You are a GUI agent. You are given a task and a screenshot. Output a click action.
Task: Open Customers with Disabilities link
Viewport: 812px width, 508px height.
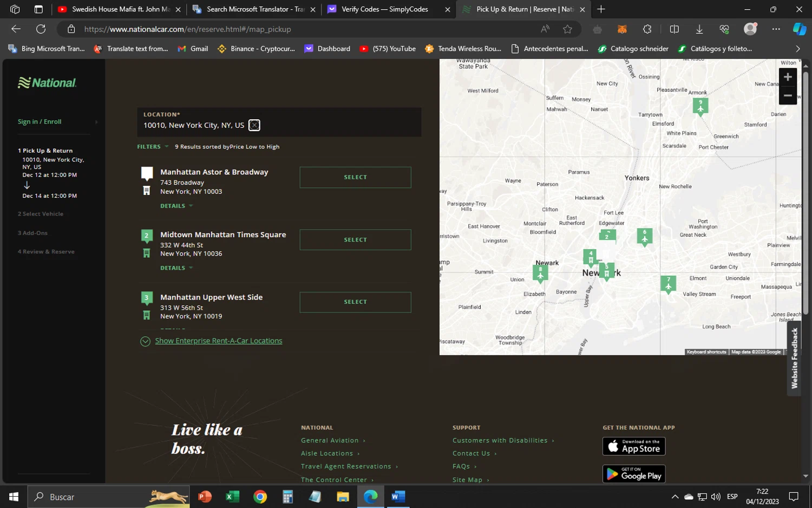pos(503,440)
